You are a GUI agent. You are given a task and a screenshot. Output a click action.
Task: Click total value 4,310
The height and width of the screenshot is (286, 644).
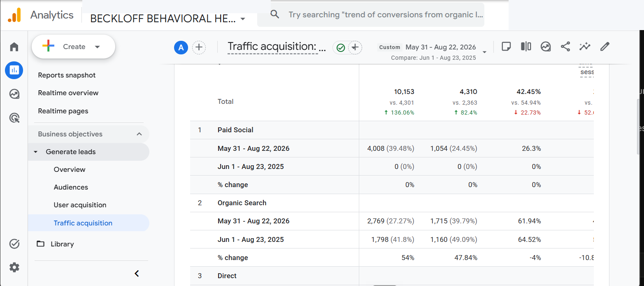coord(468,91)
